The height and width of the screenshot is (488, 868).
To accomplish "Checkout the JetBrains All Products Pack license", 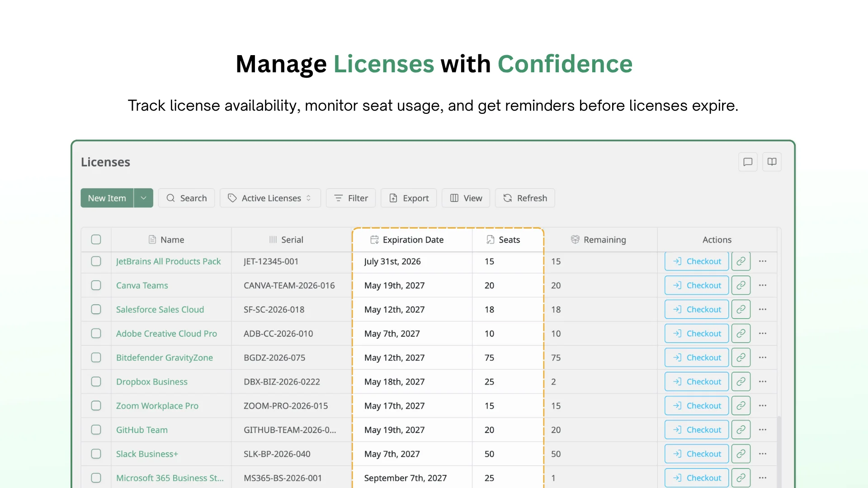I will [697, 261].
